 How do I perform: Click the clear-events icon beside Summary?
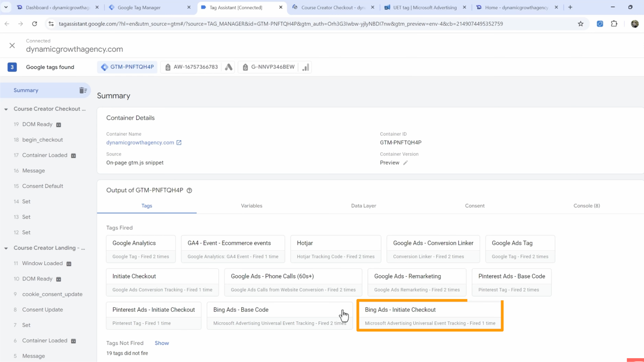click(x=83, y=90)
